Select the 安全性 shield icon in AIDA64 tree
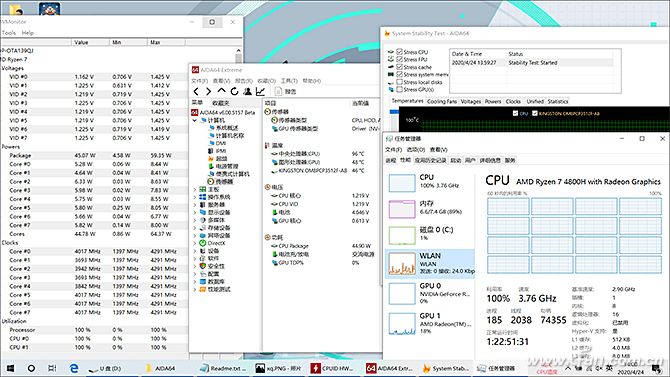Screen dimensions: 670x377 203,266
